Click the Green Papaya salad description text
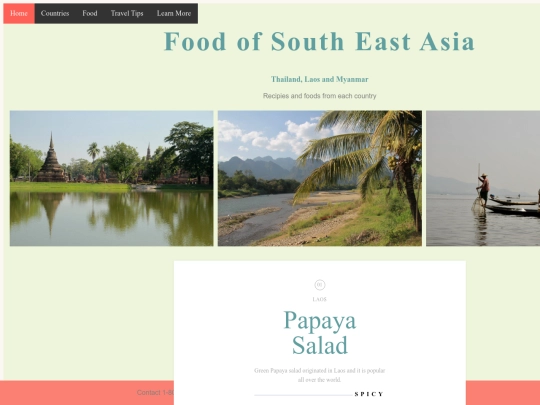Viewport: 540px width, 405px height. (x=320, y=375)
